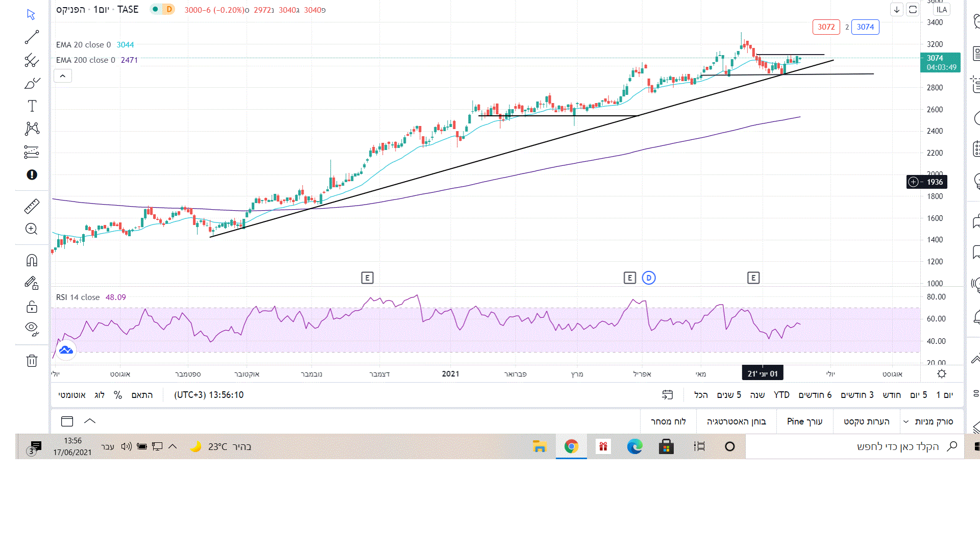The image size is (980, 551).
Task: Select the brush drawing tool
Action: coord(32,83)
